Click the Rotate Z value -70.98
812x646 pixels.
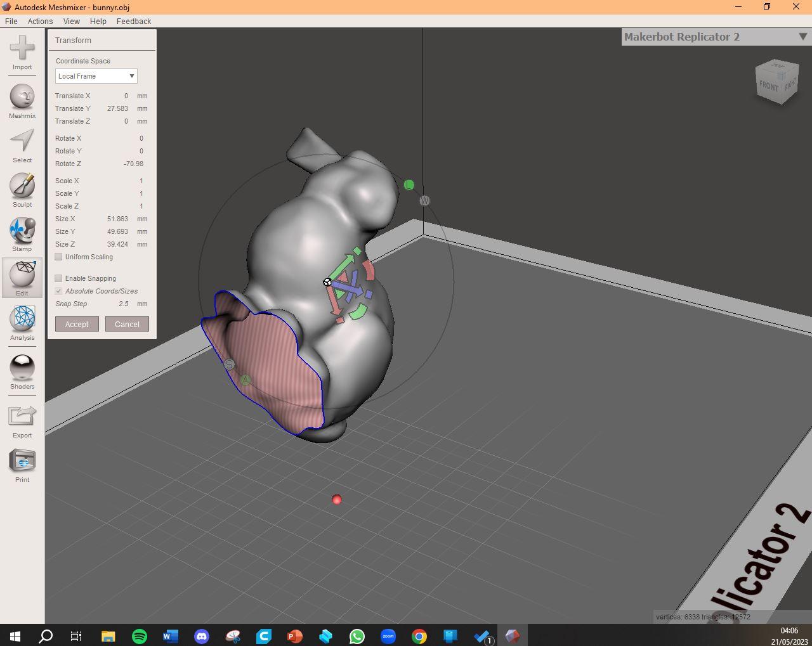(x=133, y=164)
